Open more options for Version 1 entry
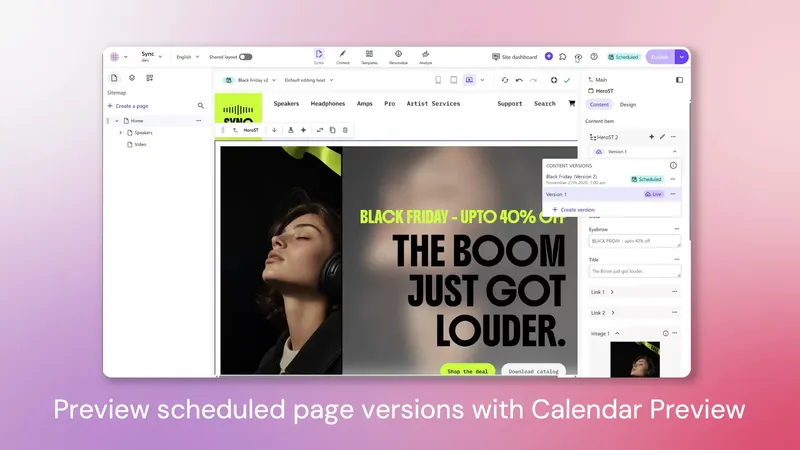The height and width of the screenshot is (450, 800). (x=672, y=194)
